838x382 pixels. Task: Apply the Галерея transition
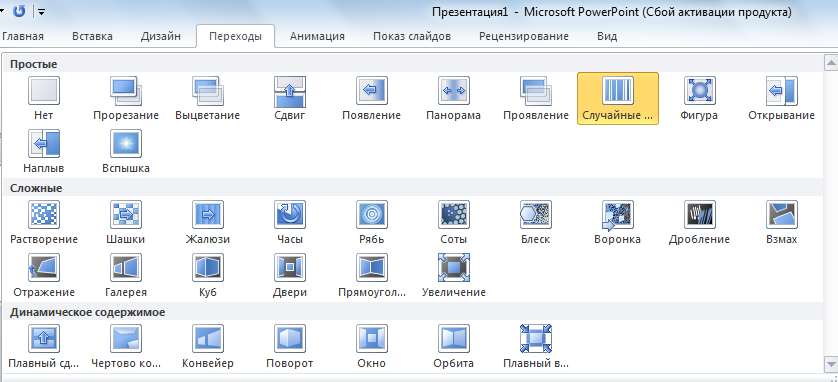(126, 276)
